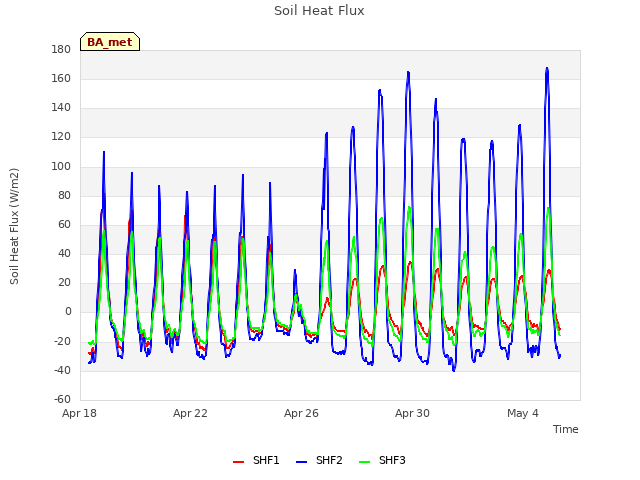Toggle the SHF3 legend entry
This screenshot has height=480, width=640.
[x=382, y=460]
